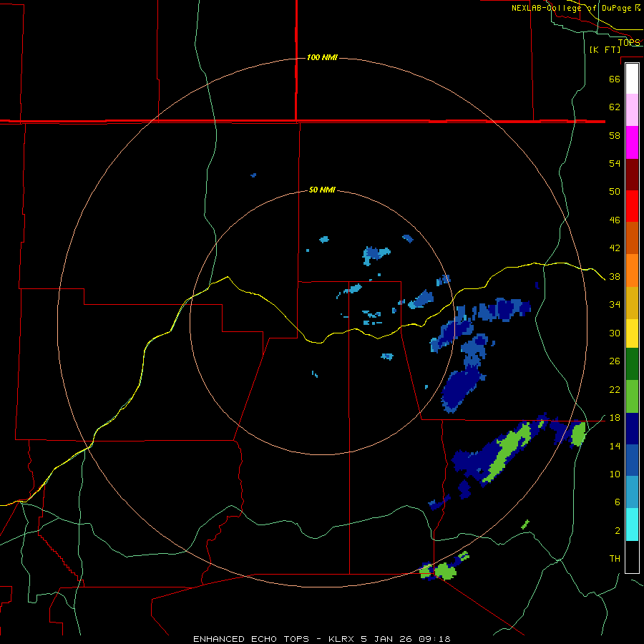Screen dimensions: 644x644
Task: Select the magenta color in the legend
Action: tap(632, 142)
